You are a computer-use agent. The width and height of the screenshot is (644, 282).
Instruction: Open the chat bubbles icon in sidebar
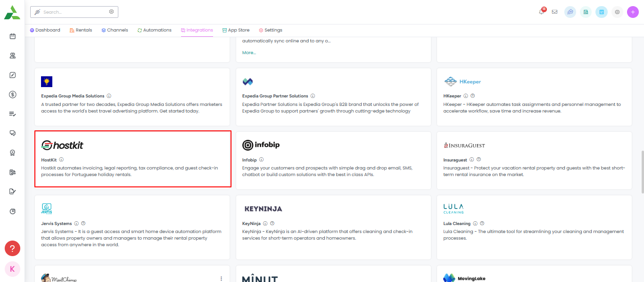tap(13, 133)
